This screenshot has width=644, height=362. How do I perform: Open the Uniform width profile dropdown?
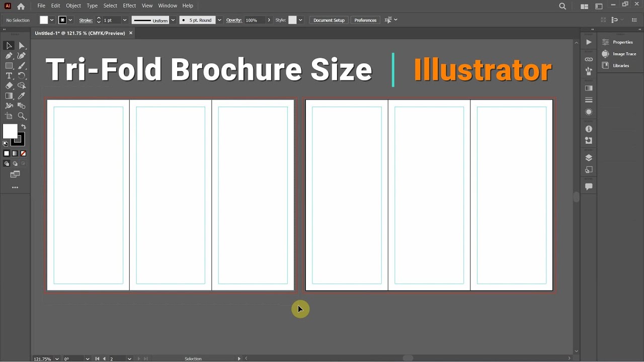(173, 20)
